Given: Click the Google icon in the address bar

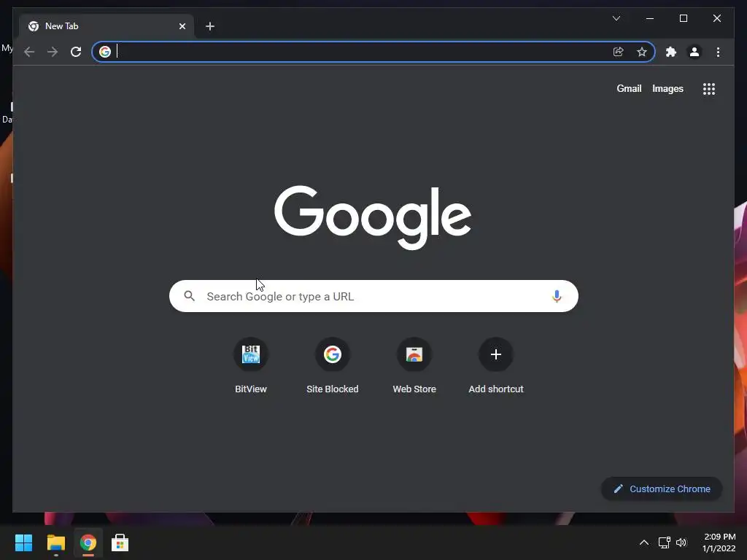Looking at the screenshot, I should tap(105, 52).
